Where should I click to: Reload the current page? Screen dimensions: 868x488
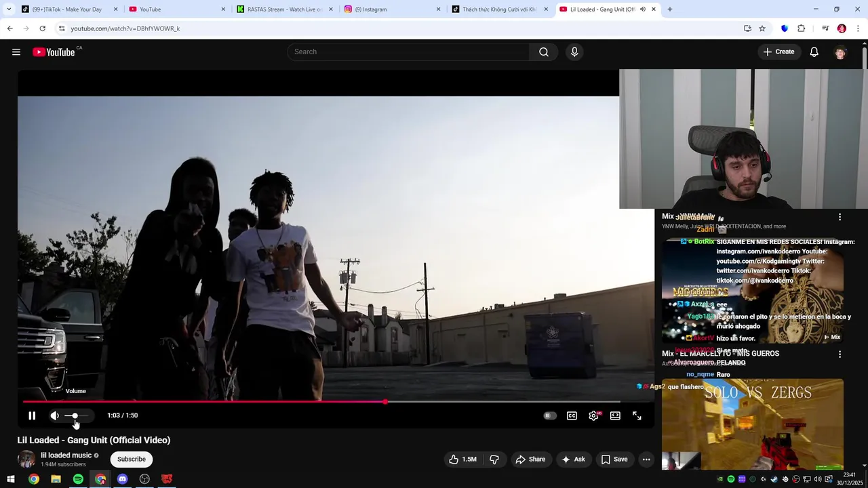42,28
